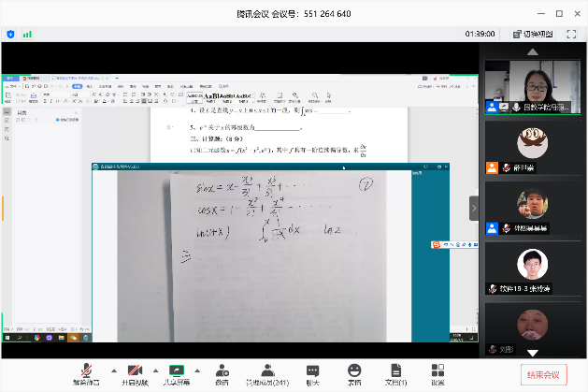Click the Share Screen icon
The image size is (588, 392).
click(177, 370)
